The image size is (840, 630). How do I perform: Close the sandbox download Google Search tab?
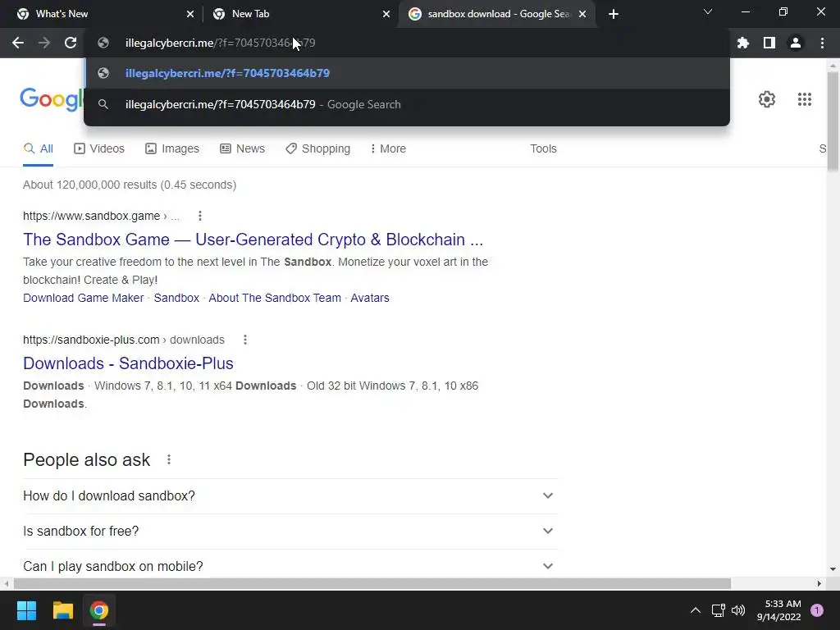(x=582, y=14)
